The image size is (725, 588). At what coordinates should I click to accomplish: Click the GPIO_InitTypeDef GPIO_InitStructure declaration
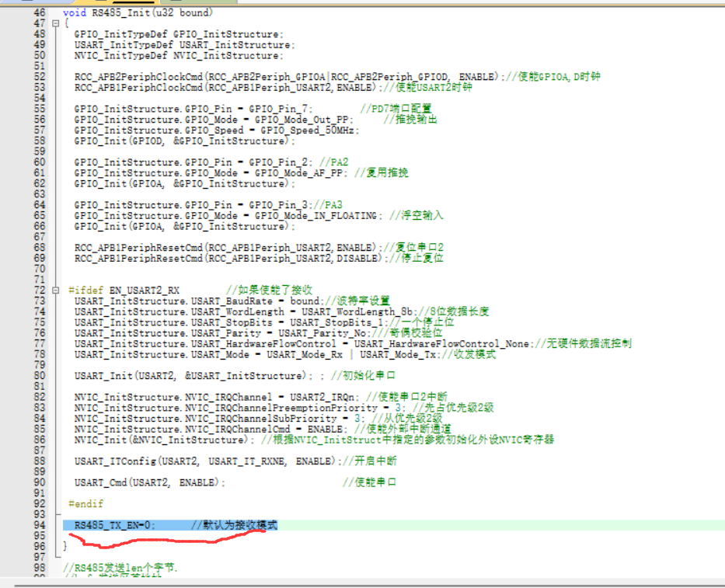tap(179, 34)
